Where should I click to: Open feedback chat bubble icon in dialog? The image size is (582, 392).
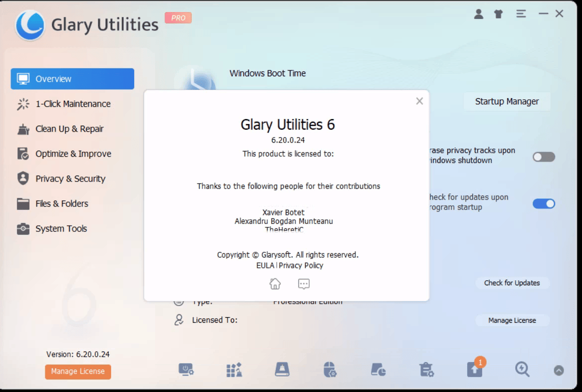(304, 284)
